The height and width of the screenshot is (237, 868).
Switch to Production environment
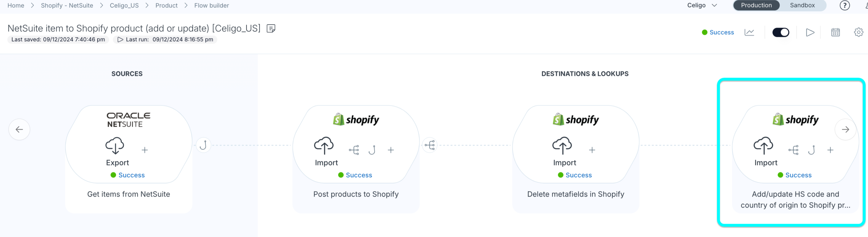coord(756,5)
